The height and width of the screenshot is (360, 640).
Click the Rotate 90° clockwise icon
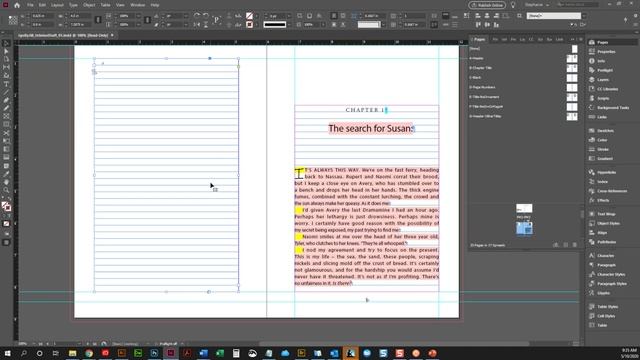[x=197, y=16]
